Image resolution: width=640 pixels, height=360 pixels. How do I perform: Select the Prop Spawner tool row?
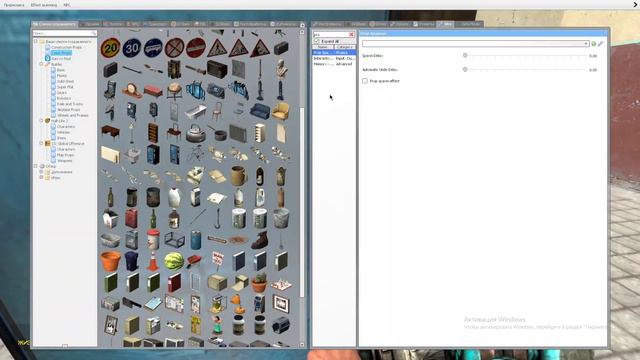pyautogui.click(x=334, y=53)
